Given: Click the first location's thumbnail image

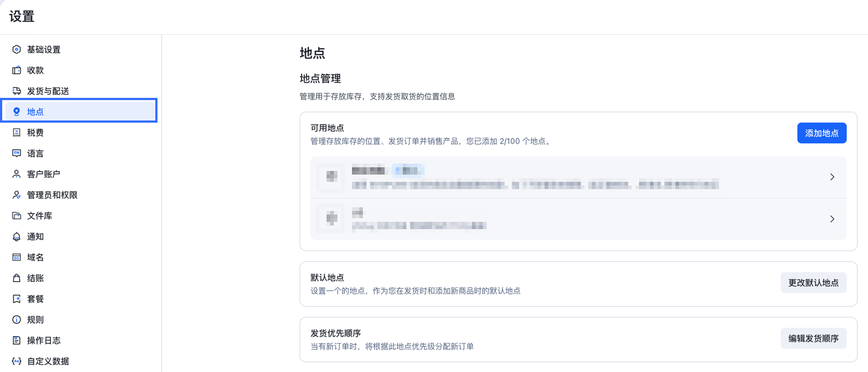Looking at the screenshot, I should point(332,177).
